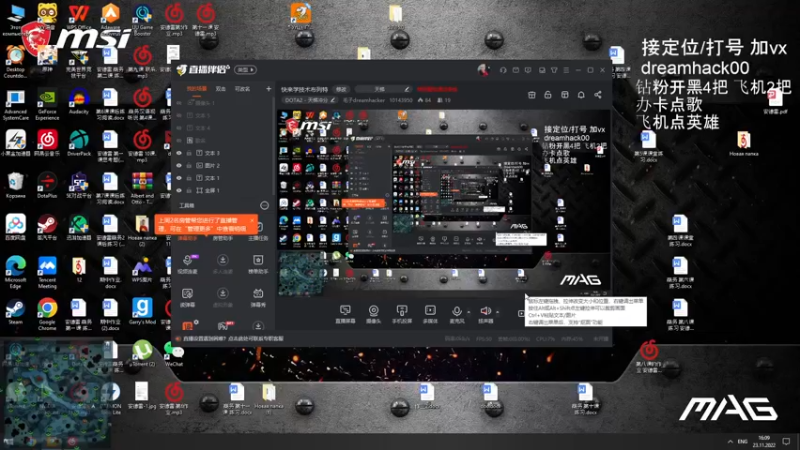Click the 麦克风 microphone icon
Viewport: 800px width, 450px height.
[x=457, y=311]
